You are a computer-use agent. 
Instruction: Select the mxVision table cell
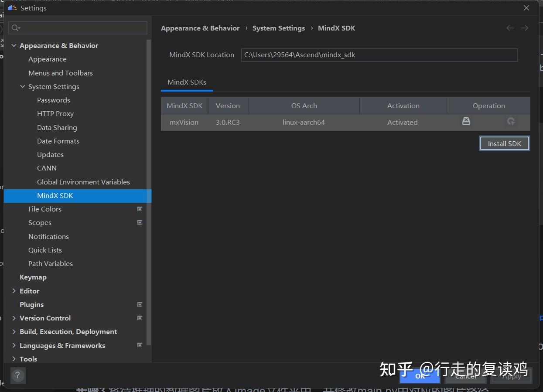pyautogui.click(x=184, y=122)
